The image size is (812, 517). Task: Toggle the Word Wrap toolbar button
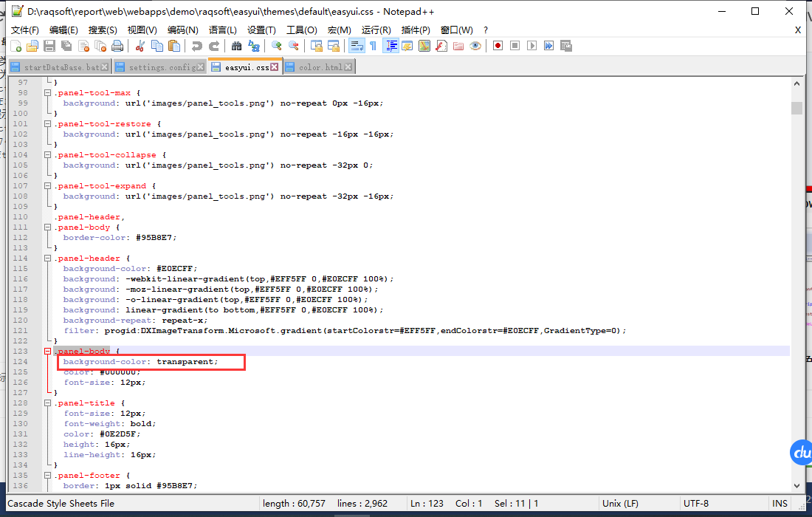[x=356, y=46]
